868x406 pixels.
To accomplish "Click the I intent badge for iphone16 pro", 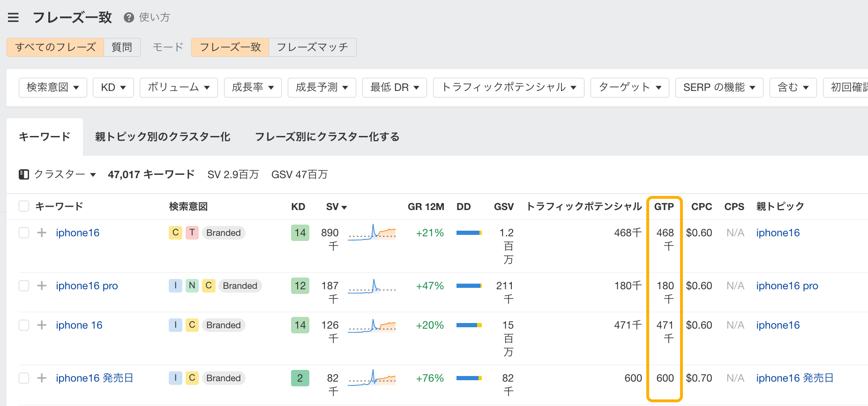I will (x=175, y=286).
